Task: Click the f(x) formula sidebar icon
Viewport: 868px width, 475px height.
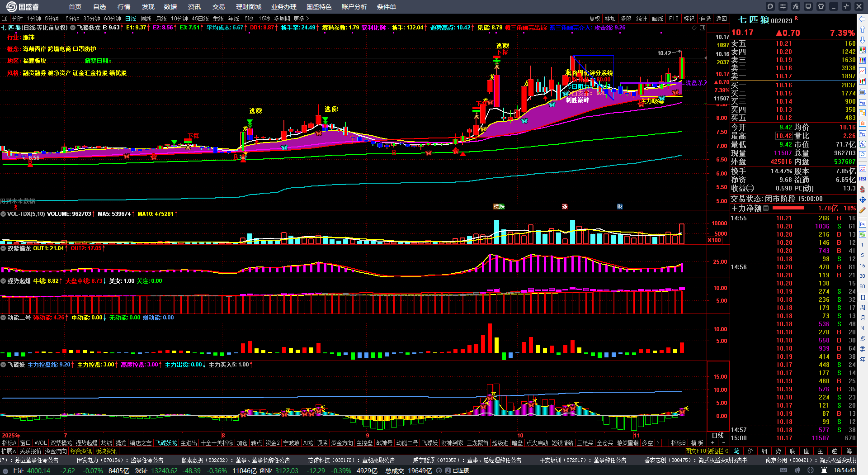Action: [863, 144]
